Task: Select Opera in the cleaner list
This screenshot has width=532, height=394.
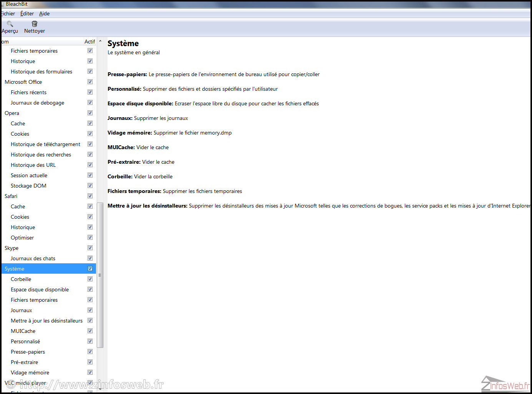Action: point(12,113)
